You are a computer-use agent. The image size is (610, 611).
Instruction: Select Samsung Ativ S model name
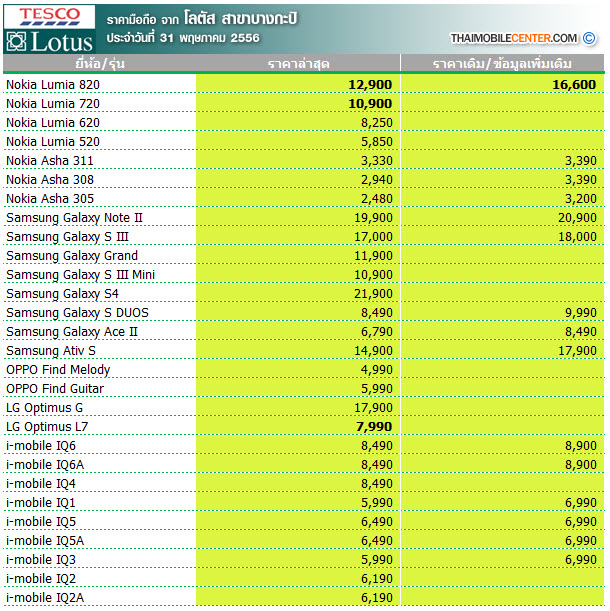(51, 351)
